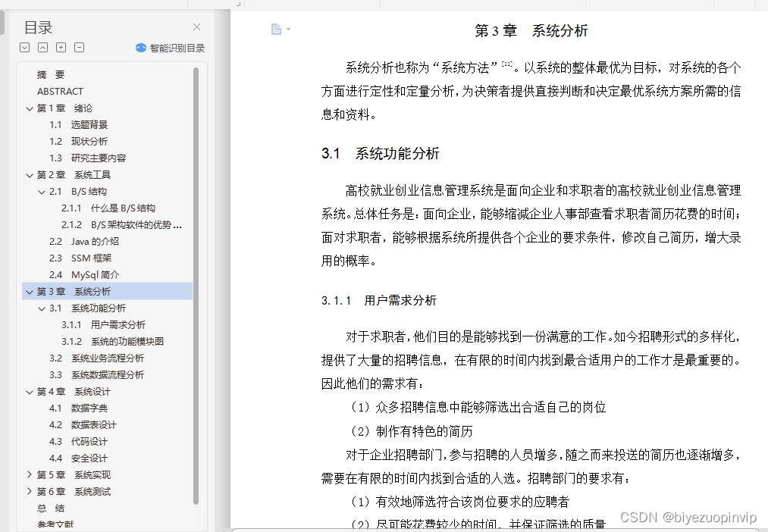Select outline entry 2.4 MySql简介

point(84,275)
